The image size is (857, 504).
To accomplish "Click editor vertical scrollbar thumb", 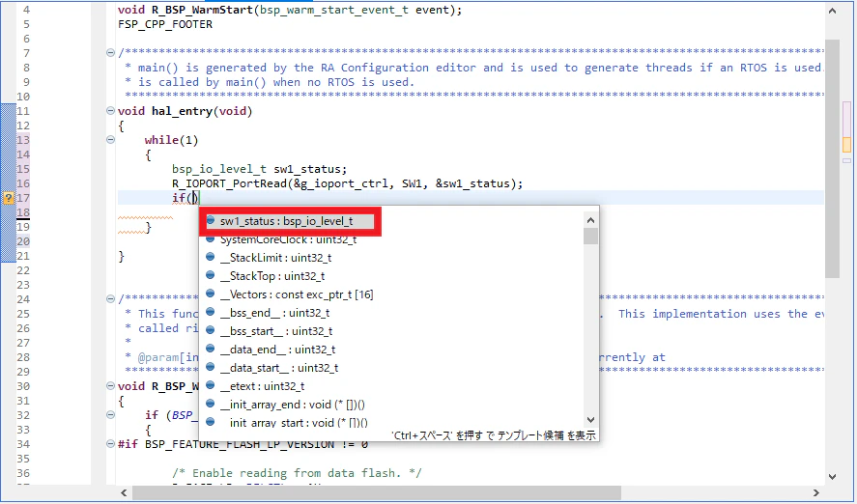I will [x=832, y=159].
